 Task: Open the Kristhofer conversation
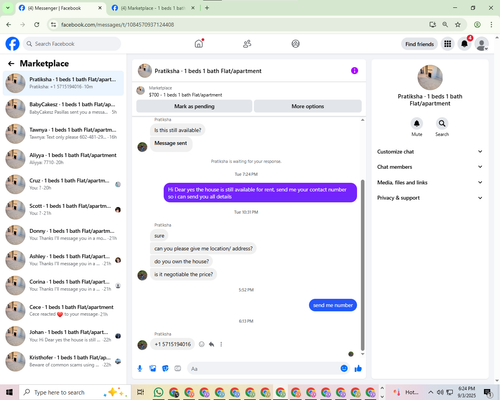tap(63, 361)
